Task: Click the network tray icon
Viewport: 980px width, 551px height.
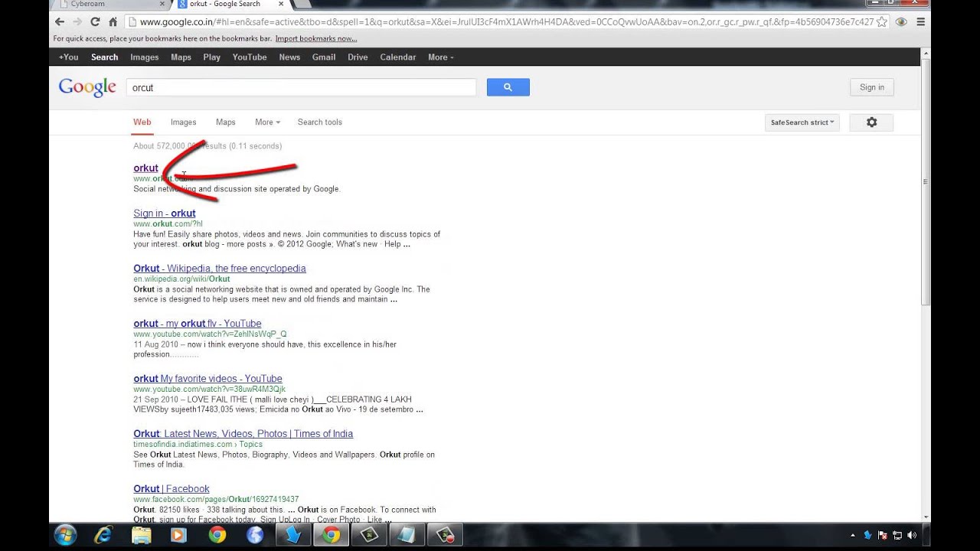Action: (x=897, y=535)
